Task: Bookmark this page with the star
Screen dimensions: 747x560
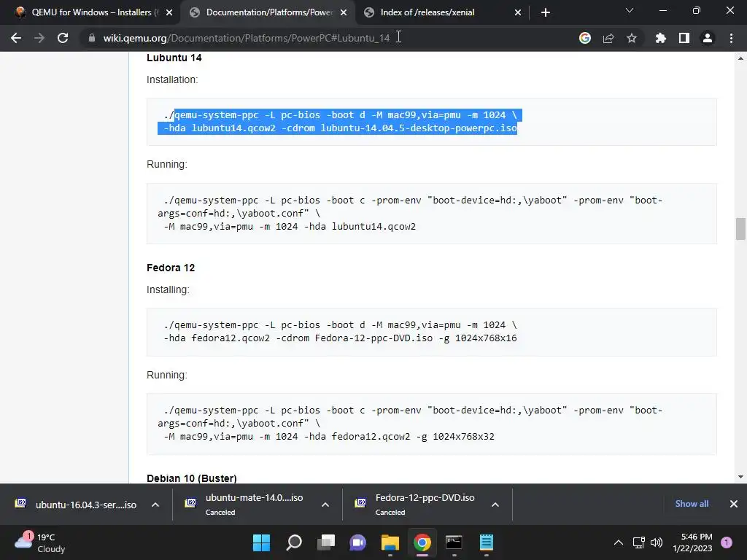Action: click(x=632, y=38)
